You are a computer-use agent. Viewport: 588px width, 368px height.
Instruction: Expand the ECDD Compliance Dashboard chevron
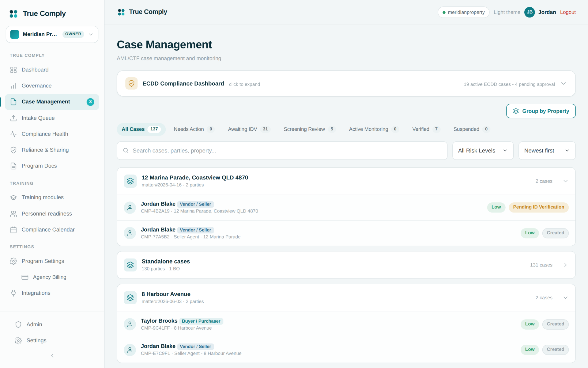point(563,83)
